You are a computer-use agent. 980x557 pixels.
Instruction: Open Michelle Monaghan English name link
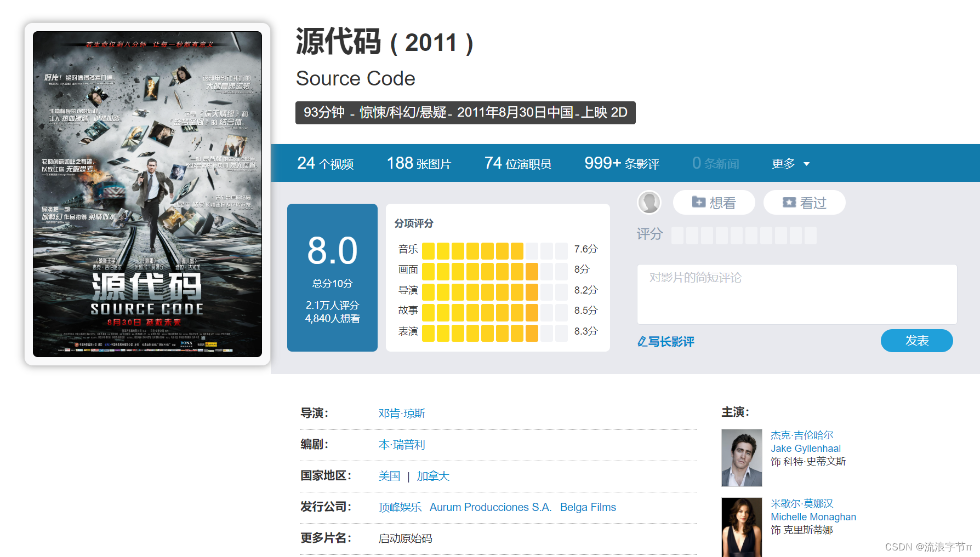click(813, 517)
